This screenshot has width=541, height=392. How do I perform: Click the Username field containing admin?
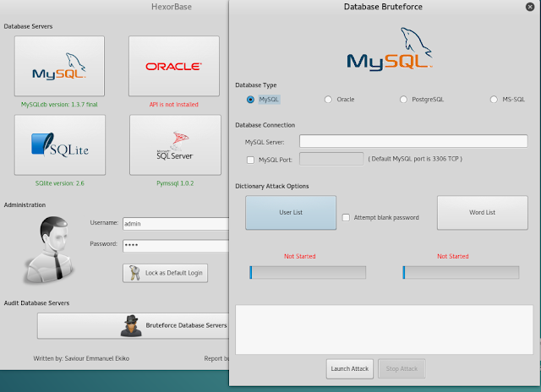[176, 224]
